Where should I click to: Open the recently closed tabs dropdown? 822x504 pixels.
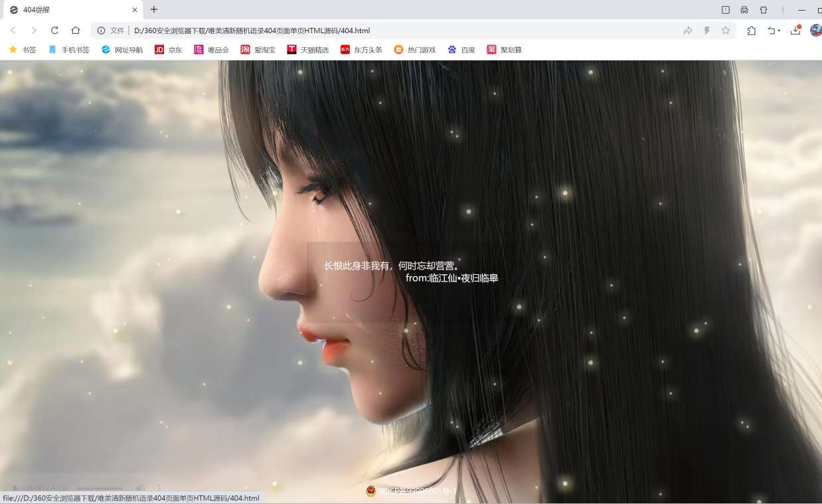click(772, 31)
